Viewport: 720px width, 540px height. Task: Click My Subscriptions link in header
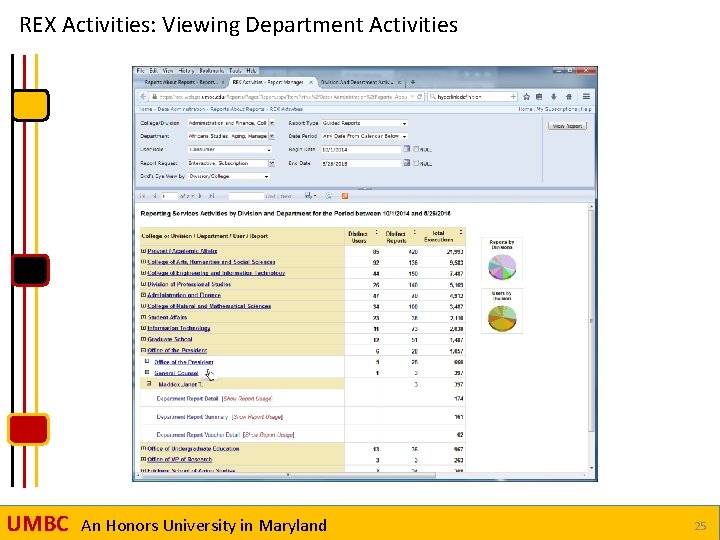point(556,109)
